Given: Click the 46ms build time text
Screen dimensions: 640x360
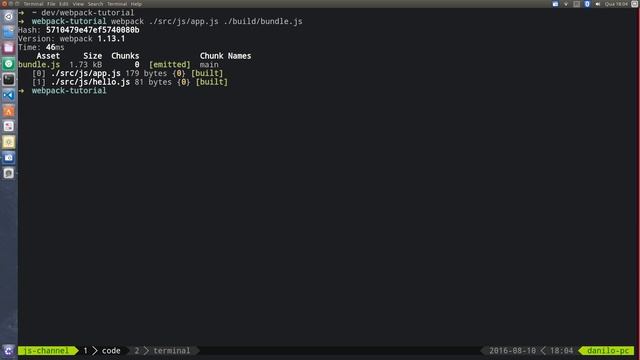Looking at the screenshot, I should point(55,47).
